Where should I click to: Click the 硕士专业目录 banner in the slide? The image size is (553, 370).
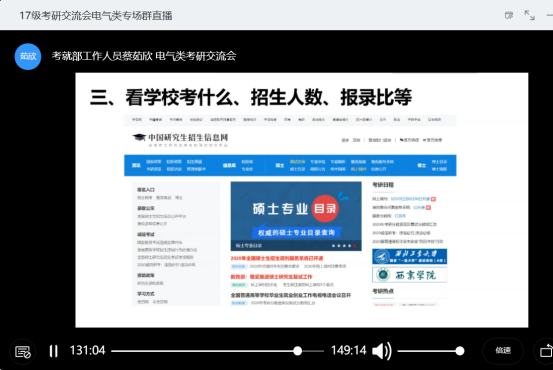296,216
